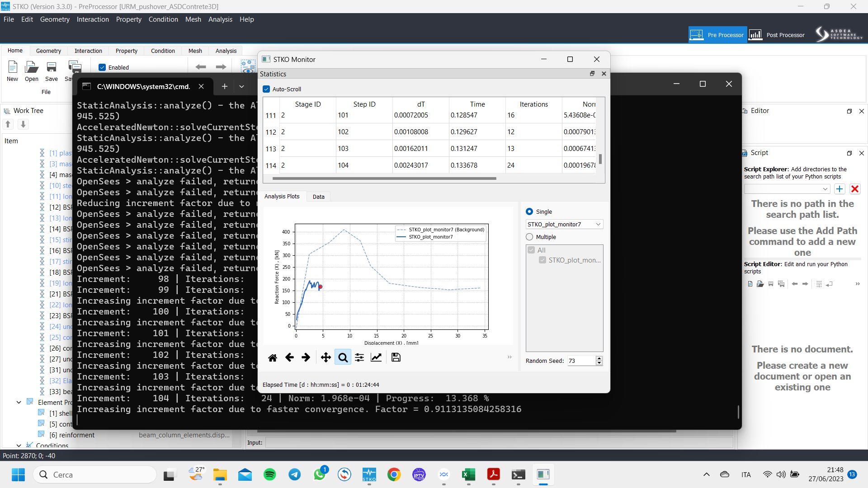
Task: Open the Help menu
Action: click(247, 19)
